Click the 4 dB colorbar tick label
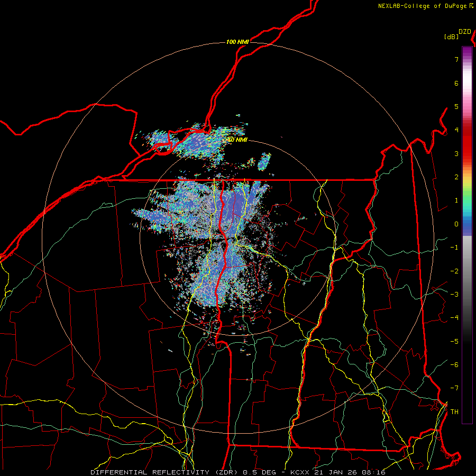The width and height of the screenshot is (476, 476). pyautogui.click(x=456, y=130)
